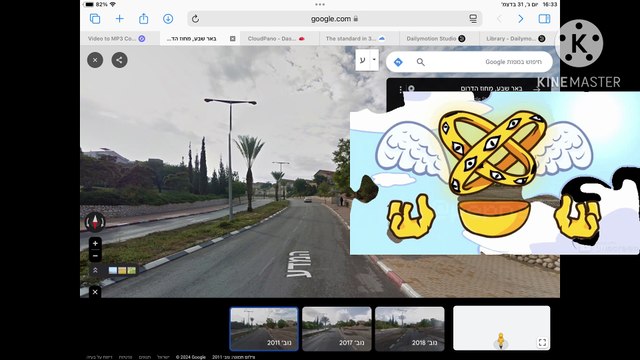This screenshot has width=640, height=360.
Task: Close the active באר שבע tab
Action: tap(233, 39)
